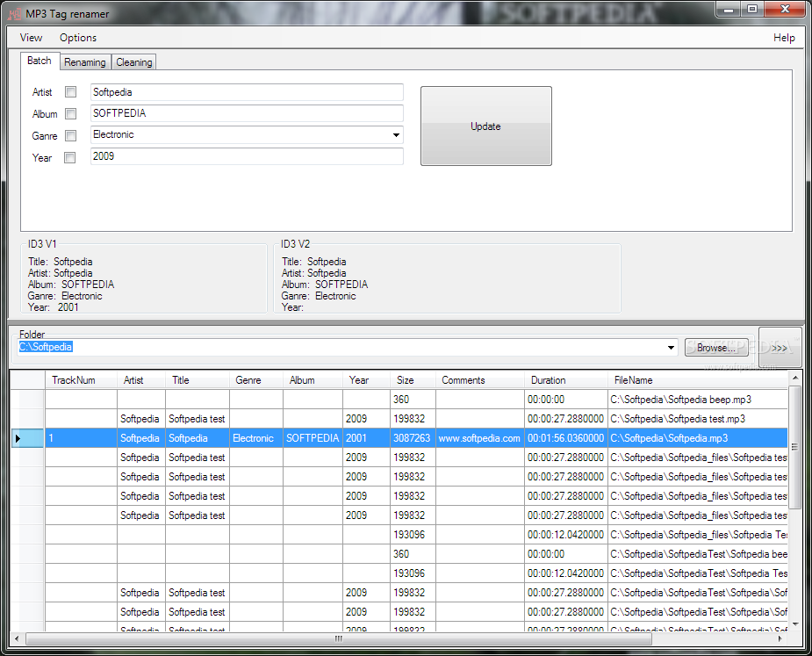Sort by the Duration column header

[566, 380]
